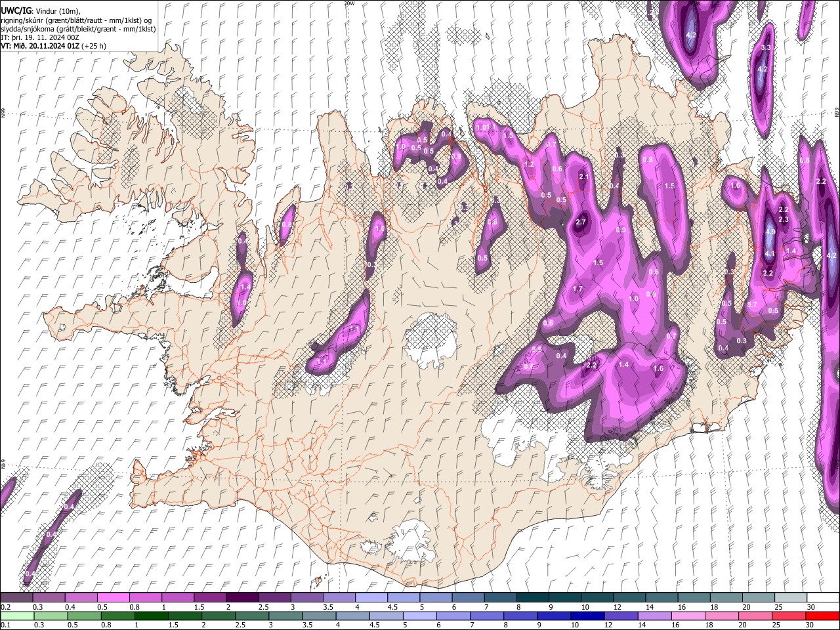
Task: Click the round white Hofsjökull glacier area
Action: tap(430, 340)
